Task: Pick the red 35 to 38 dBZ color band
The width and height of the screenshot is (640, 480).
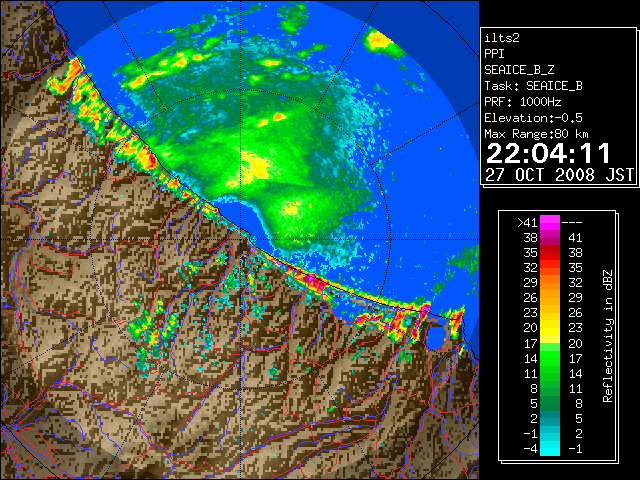Action: [x=550, y=253]
